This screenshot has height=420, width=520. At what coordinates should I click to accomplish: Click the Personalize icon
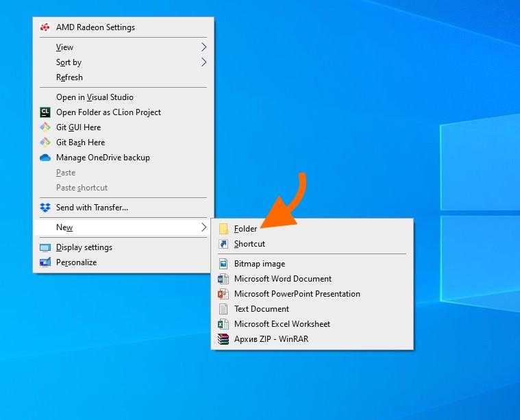coord(45,262)
